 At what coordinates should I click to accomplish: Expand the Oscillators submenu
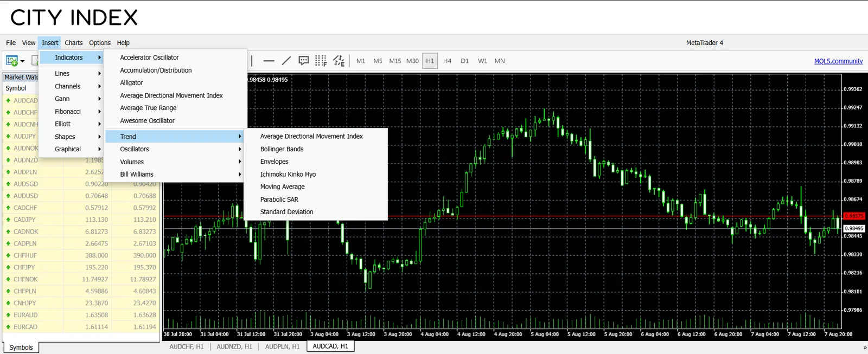(x=175, y=149)
